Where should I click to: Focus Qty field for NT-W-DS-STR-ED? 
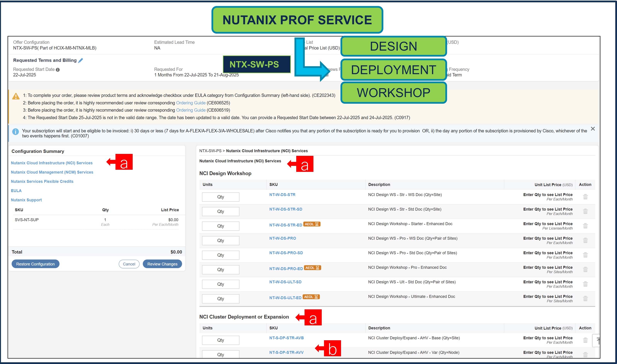(221, 226)
